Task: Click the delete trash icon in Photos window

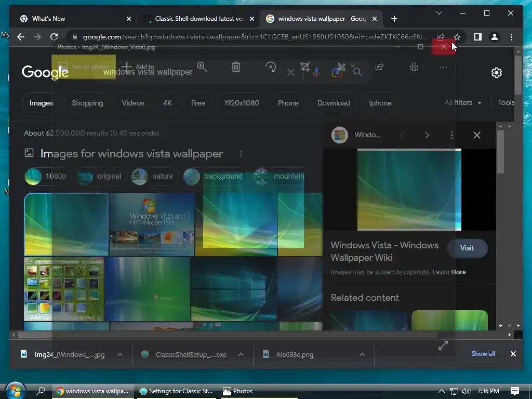Action: pyautogui.click(x=236, y=67)
